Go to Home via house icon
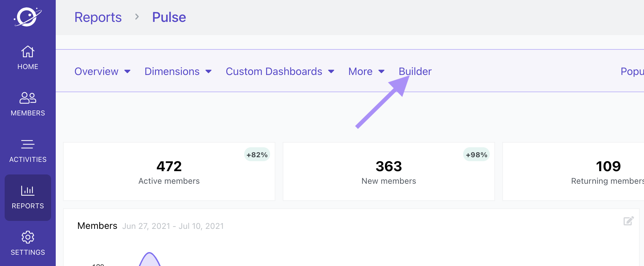644x266 pixels. [x=28, y=51]
